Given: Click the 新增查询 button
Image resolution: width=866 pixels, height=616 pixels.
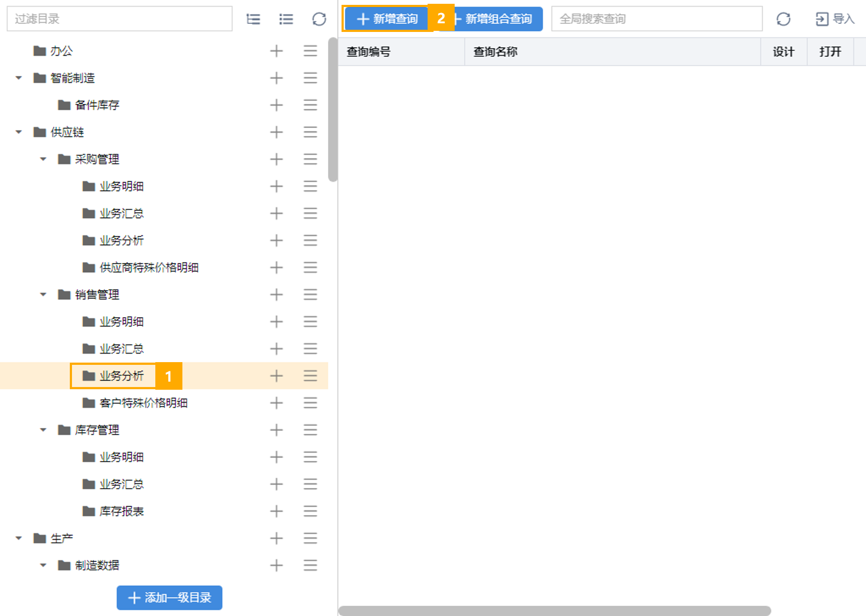Looking at the screenshot, I should (x=387, y=19).
